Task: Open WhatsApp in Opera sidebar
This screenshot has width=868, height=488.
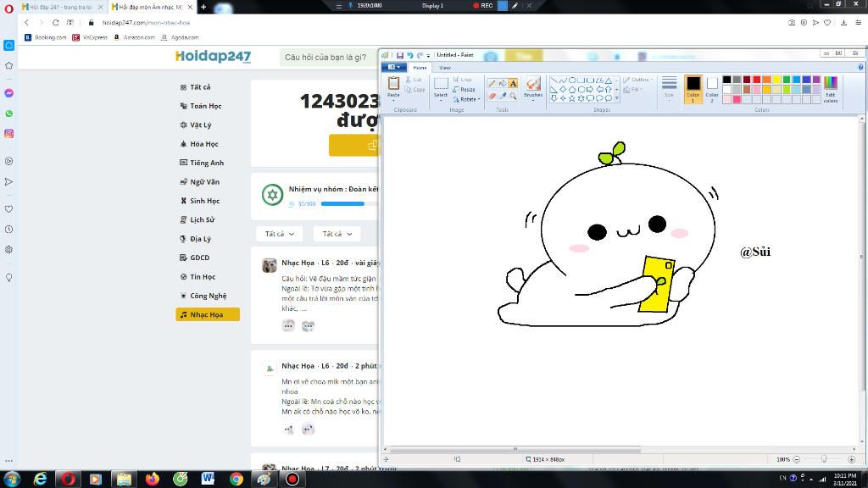Action: point(8,114)
